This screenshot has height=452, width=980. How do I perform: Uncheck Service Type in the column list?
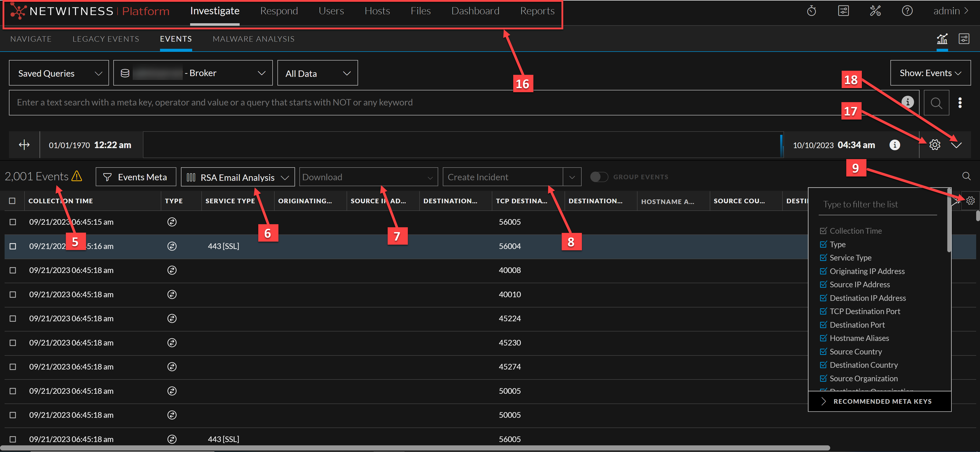[823, 258]
